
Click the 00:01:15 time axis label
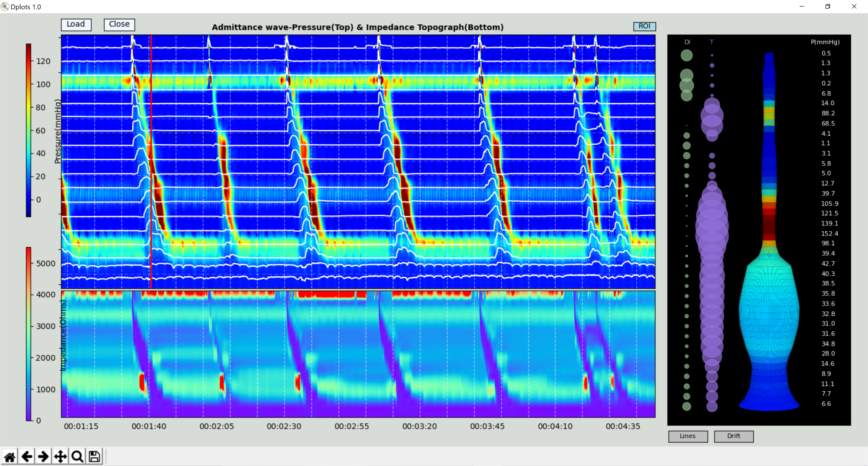coord(81,426)
